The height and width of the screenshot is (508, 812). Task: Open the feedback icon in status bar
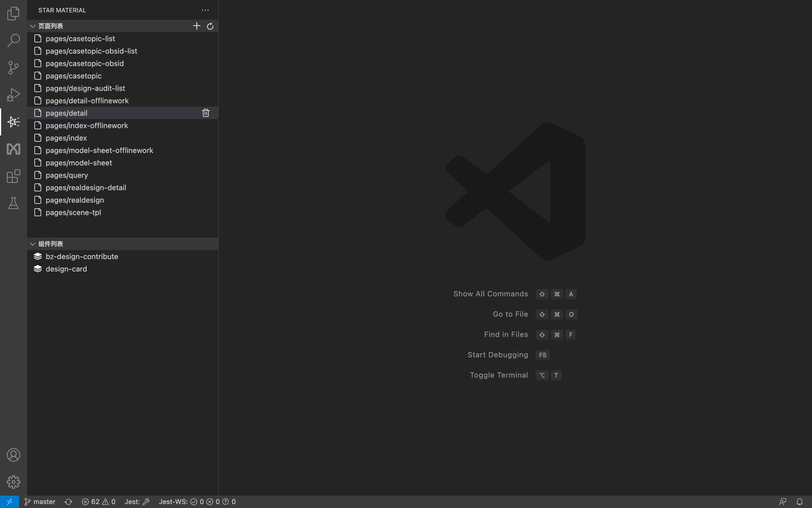tap(782, 502)
